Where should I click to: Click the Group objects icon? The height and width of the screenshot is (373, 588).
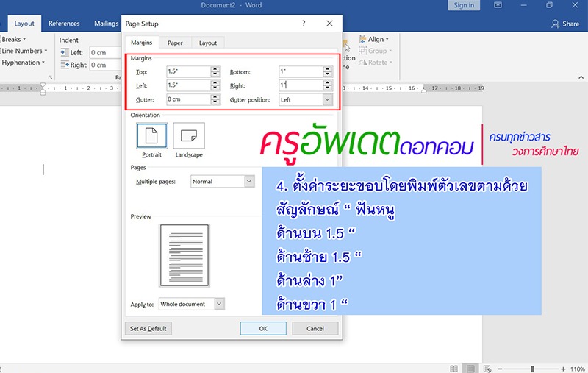point(362,51)
